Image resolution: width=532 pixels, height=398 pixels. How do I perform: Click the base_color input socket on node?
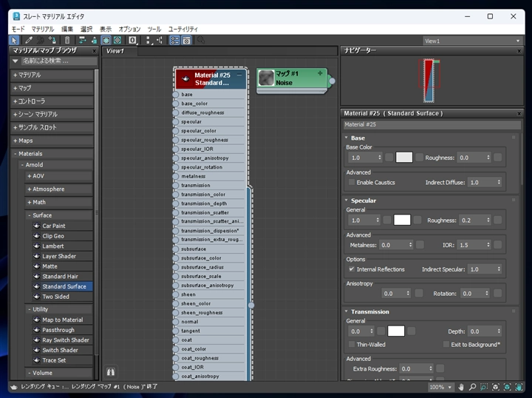pyautogui.click(x=175, y=104)
